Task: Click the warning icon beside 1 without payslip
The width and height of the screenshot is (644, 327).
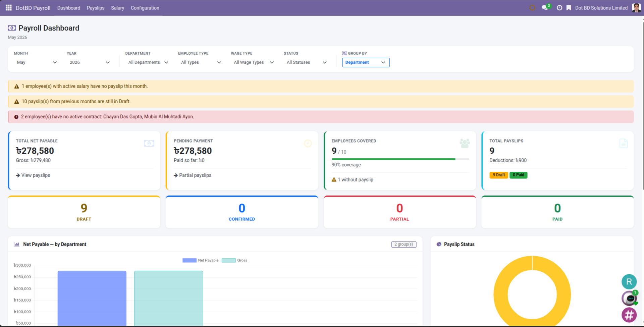Action: click(x=334, y=180)
